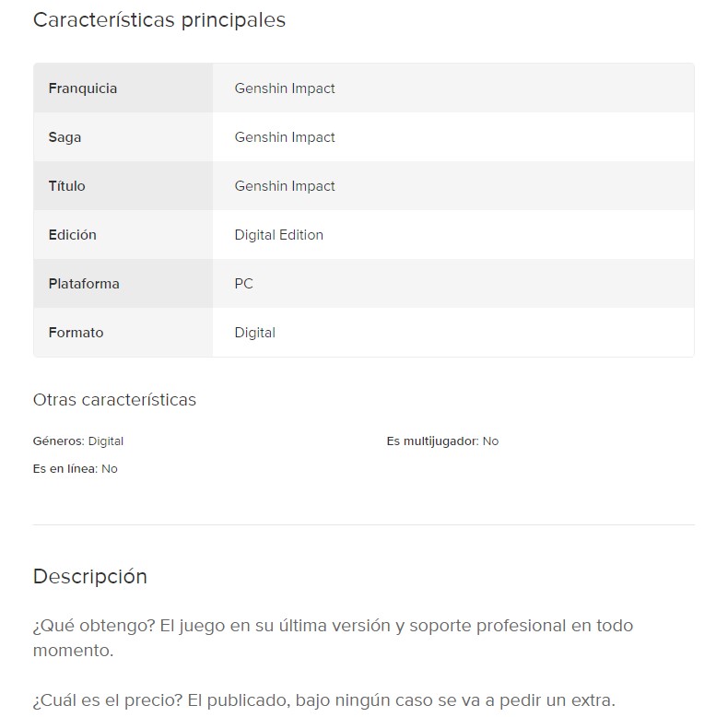Click the Descripción heading

tap(90, 577)
